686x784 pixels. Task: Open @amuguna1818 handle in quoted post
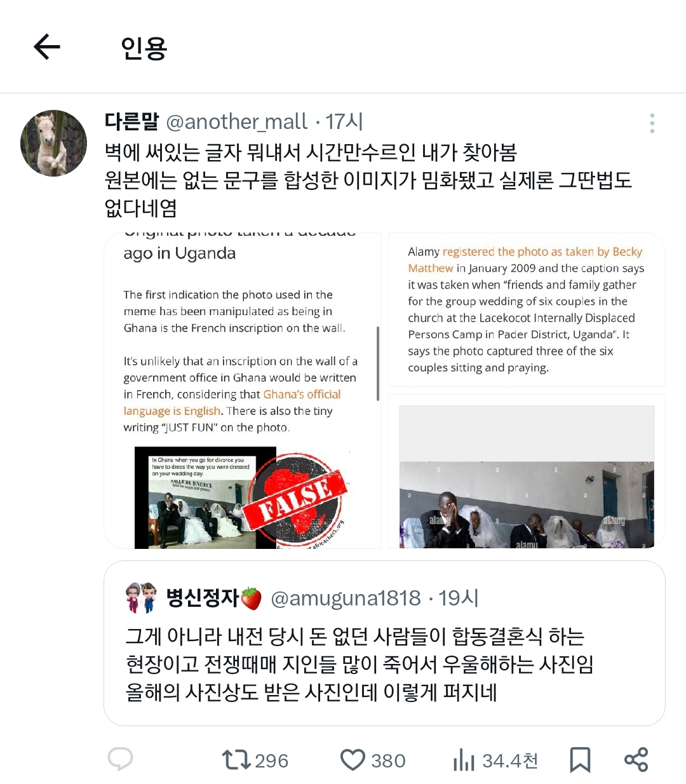coord(346,598)
